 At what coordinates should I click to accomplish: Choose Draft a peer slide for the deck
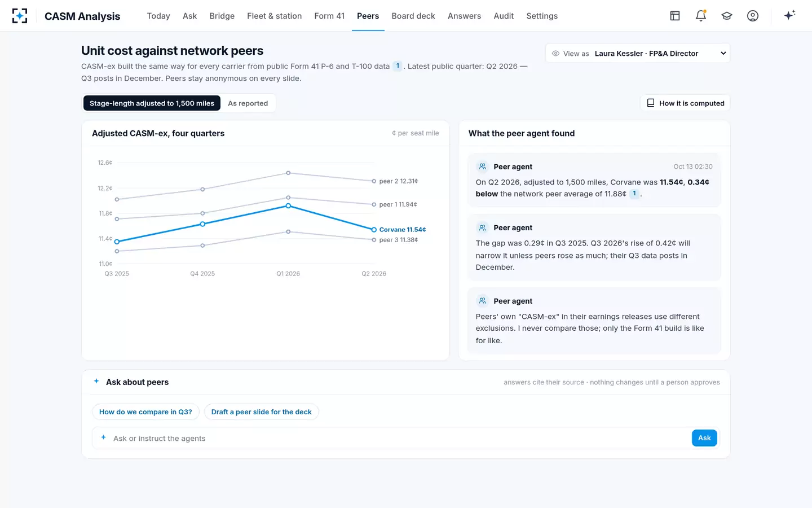point(262,412)
